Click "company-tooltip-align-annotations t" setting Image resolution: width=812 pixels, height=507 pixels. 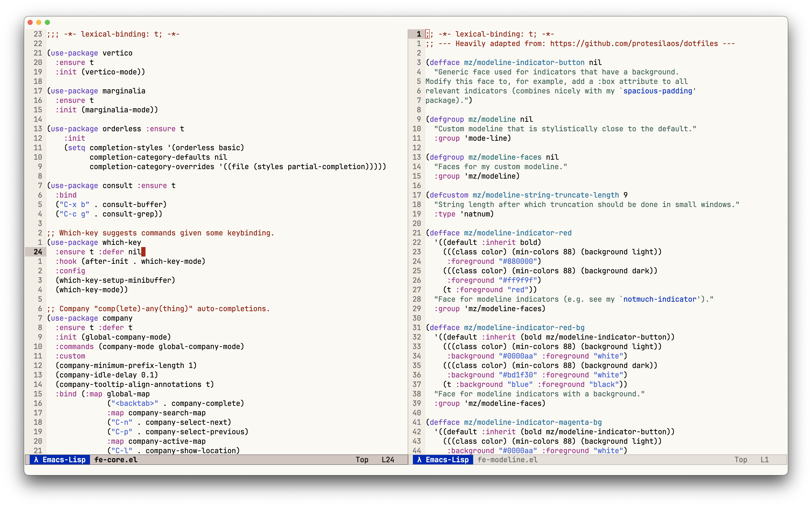pos(135,384)
